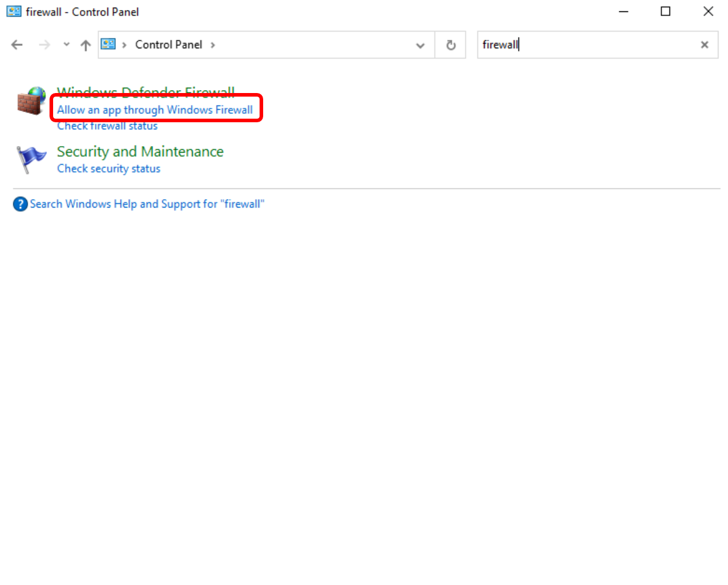Minimize the Control Panel window
Viewport: 728px width, 585px height.
(x=624, y=11)
